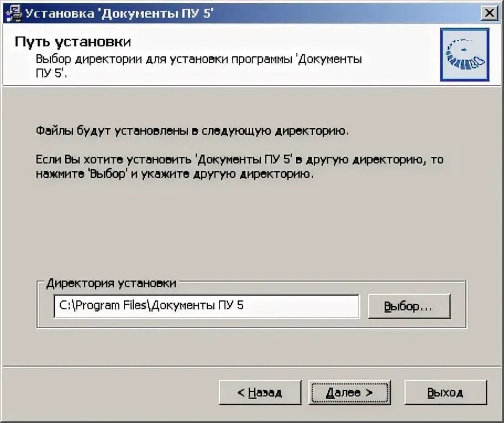Close the 'Документы ПУ 5' setup window

pyautogui.click(x=489, y=13)
